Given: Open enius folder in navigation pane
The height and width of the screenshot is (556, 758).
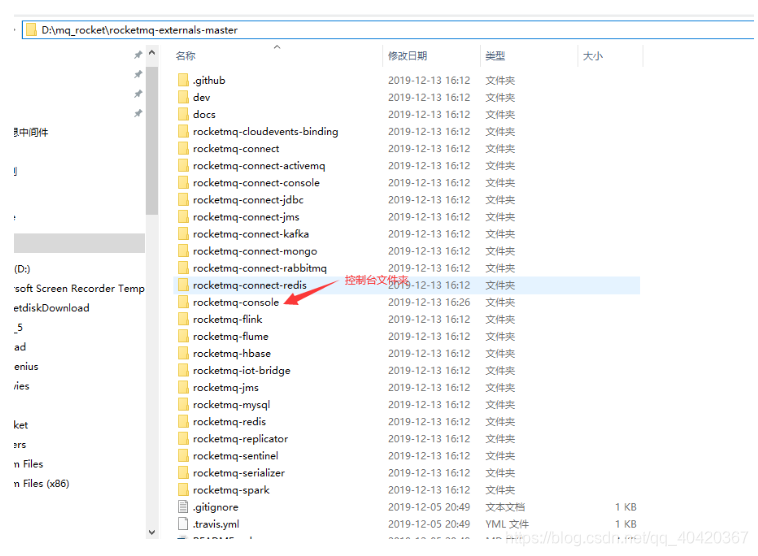Looking at the screenshot, I should [26, 366].
